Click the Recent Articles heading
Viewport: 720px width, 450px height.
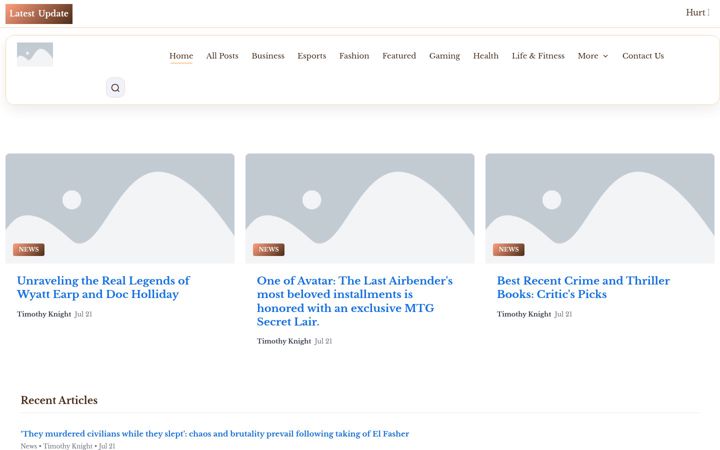pos(59,400)
